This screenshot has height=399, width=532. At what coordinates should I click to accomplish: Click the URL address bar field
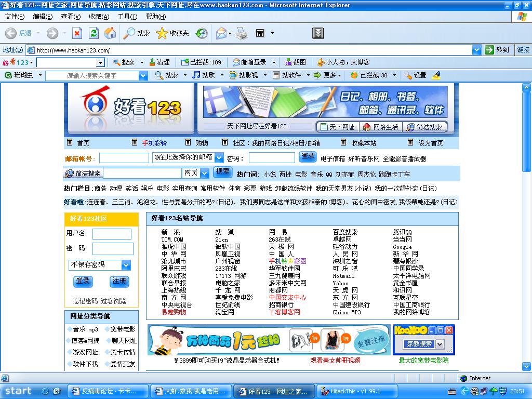click(249, 50)
